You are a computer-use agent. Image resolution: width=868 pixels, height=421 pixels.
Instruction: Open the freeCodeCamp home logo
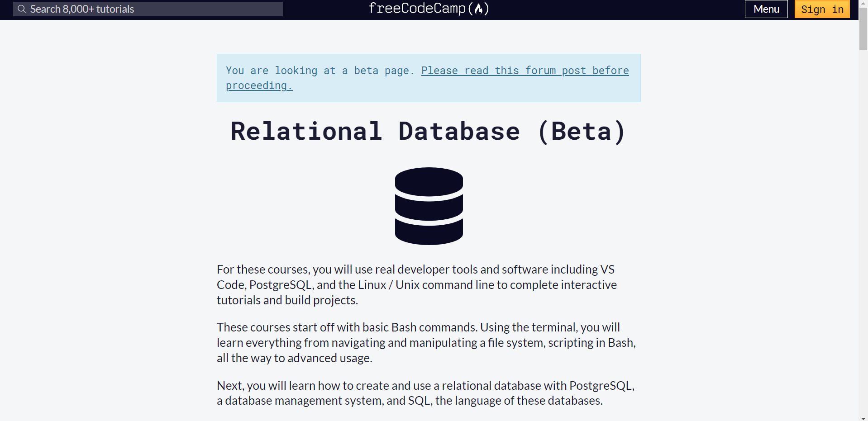pyautogui.click(x=429, y=9)
